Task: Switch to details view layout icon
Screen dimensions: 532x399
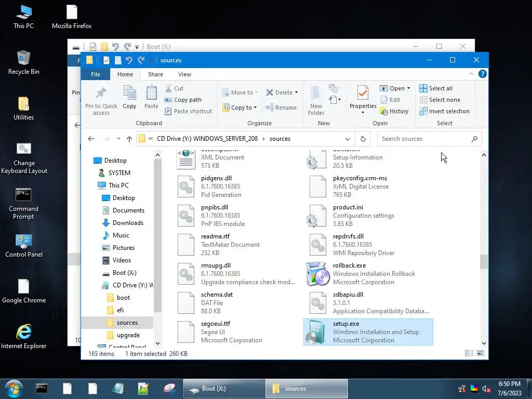Action: (x=469, y=353)
